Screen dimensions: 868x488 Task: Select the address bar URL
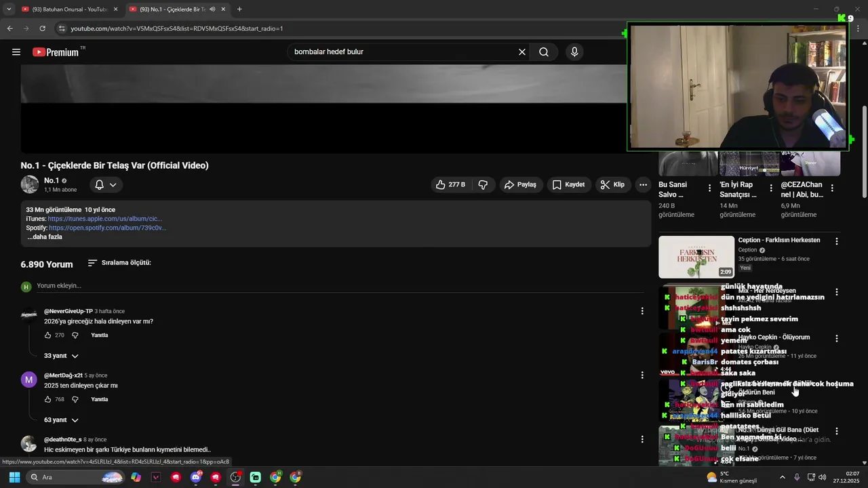tap(177, 28)
